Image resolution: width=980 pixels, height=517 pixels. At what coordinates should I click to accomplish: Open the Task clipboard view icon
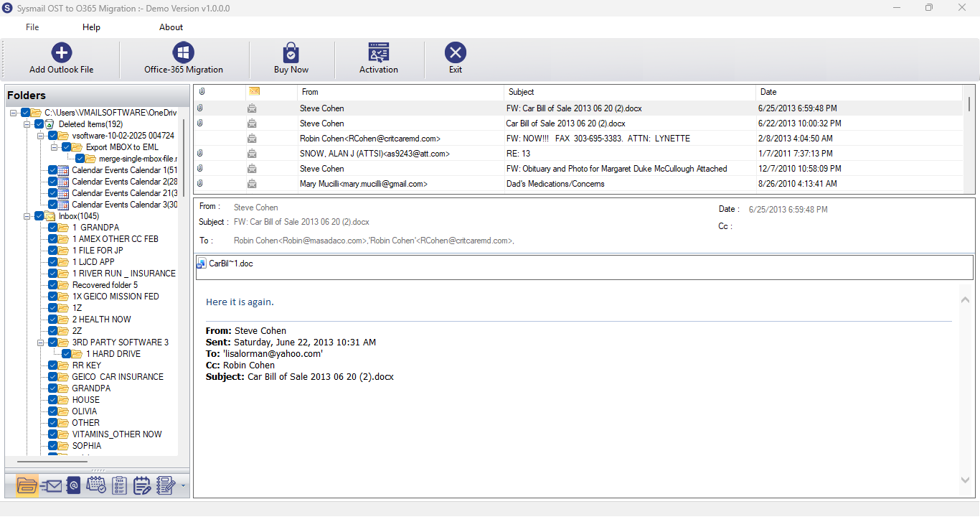(120, 485)
